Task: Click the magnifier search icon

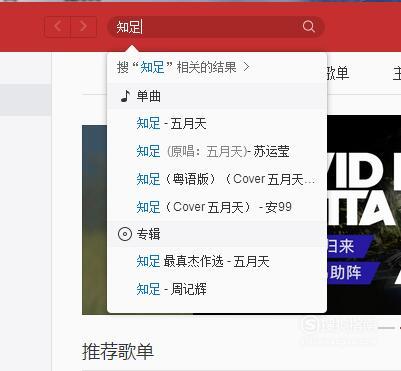Action: [x=308, y=26]
